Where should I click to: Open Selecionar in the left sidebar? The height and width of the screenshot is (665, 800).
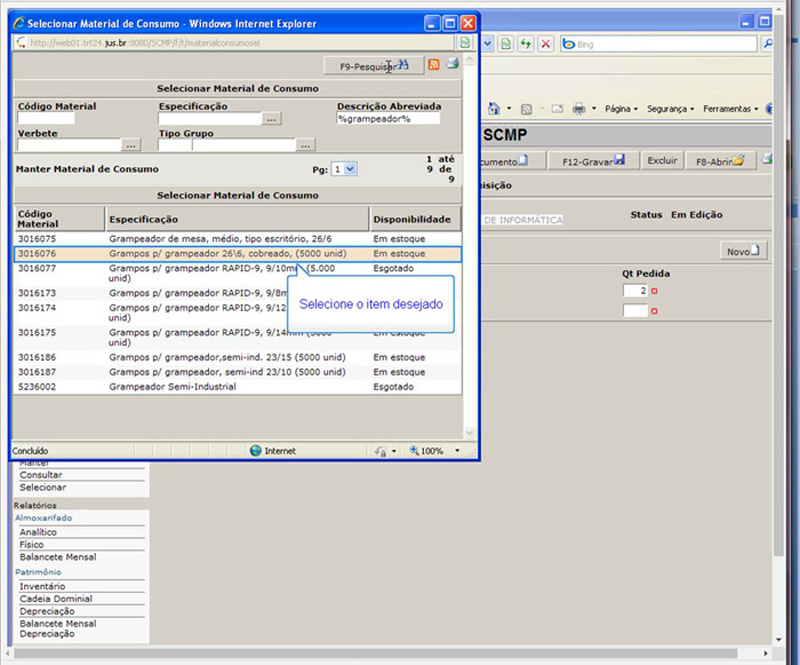[x=43, y=487]
